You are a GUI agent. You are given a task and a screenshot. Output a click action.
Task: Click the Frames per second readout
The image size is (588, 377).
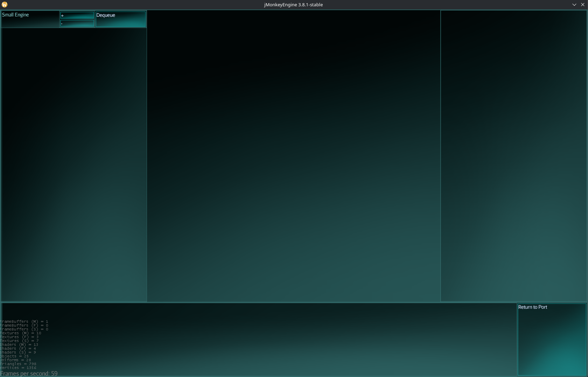(x=29, y=373)
